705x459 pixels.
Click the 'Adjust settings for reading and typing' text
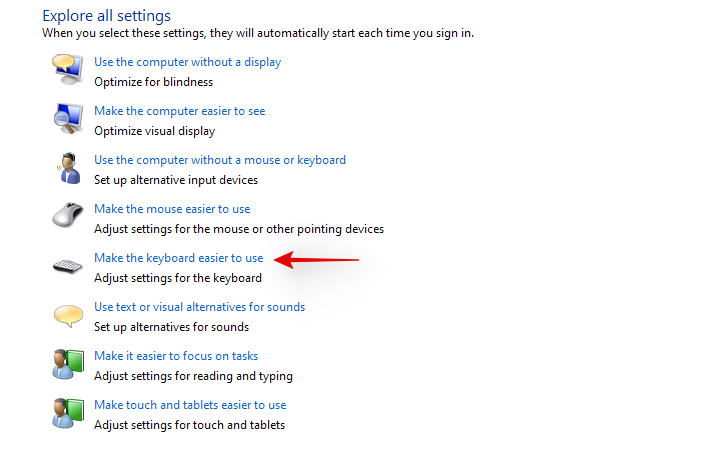click(x=193, y=376)
